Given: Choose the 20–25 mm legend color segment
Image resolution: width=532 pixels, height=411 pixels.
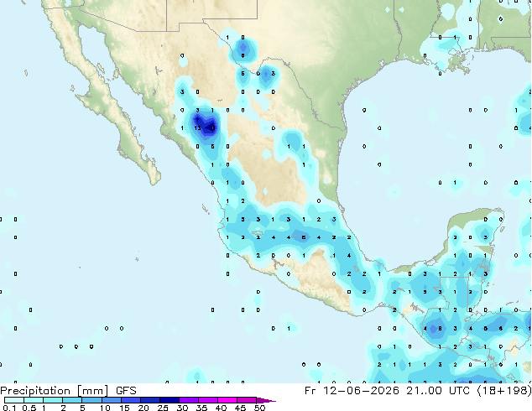Looking at the screenshot, I should tap(149, 400).
